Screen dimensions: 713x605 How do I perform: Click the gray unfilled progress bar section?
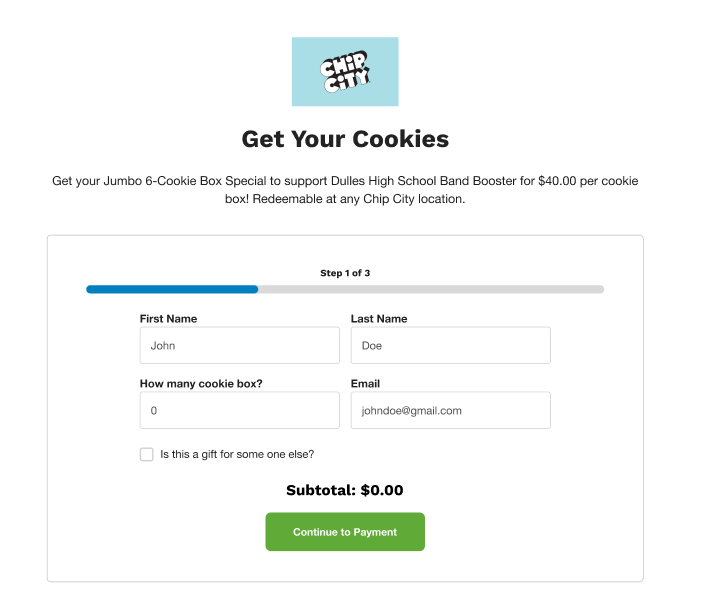(430, 289)
